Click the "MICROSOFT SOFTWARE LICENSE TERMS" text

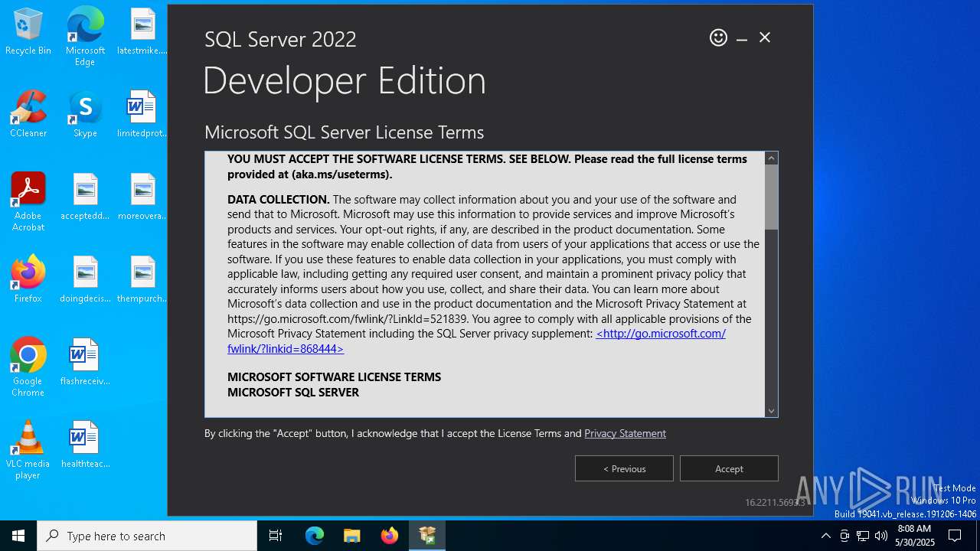[x=334, y=377]
